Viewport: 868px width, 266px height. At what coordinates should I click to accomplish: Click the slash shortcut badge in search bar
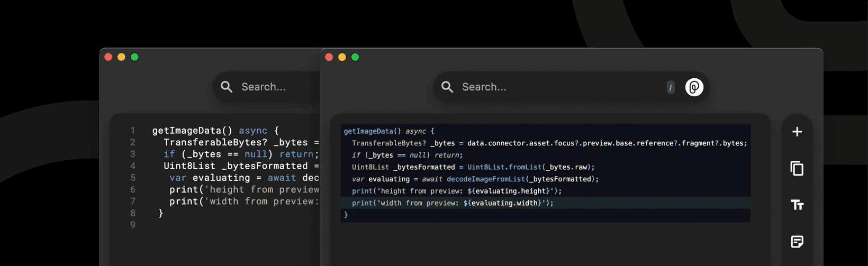point(671,87)
